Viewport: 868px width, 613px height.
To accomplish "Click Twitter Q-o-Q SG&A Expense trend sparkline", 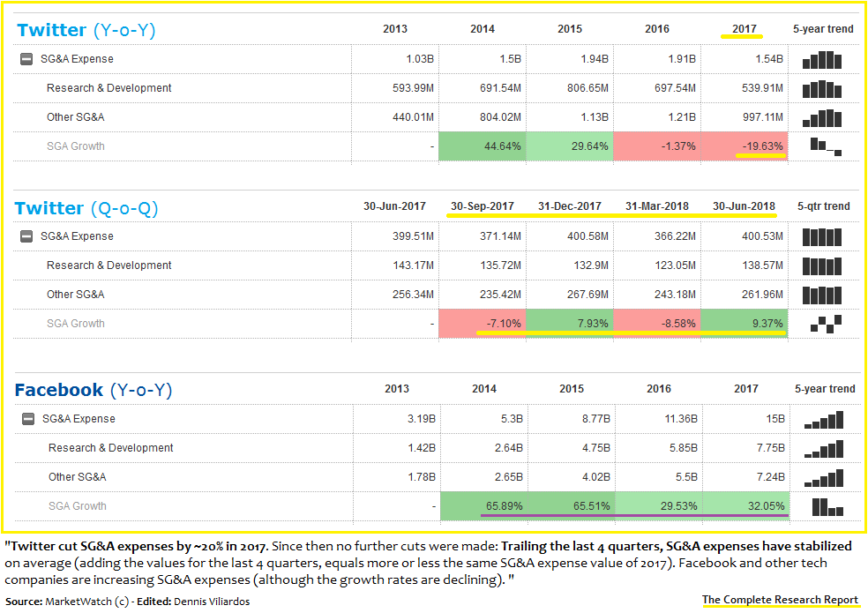I will 822,237.
